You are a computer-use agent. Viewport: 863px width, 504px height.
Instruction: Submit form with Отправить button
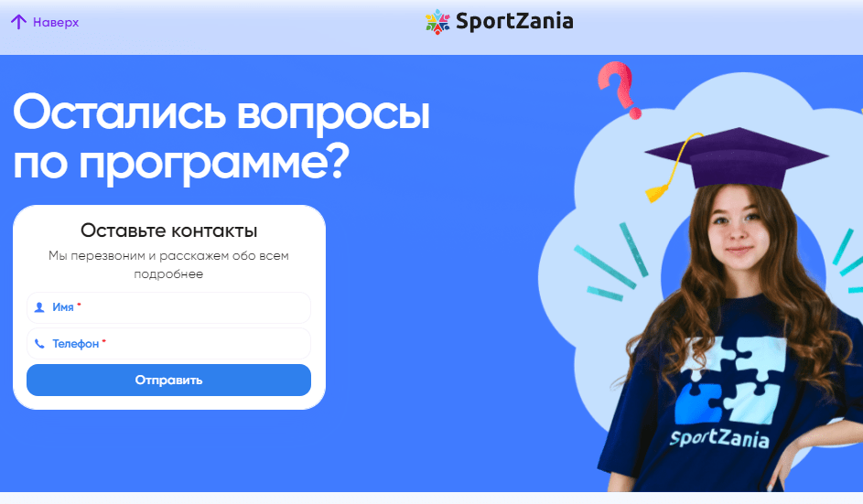(x=168, y=381)
